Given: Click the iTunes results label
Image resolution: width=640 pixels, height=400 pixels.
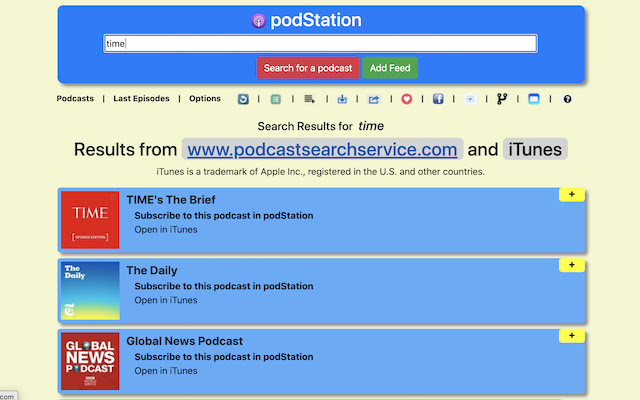Looking at the screenshot, I should point(535,149).
